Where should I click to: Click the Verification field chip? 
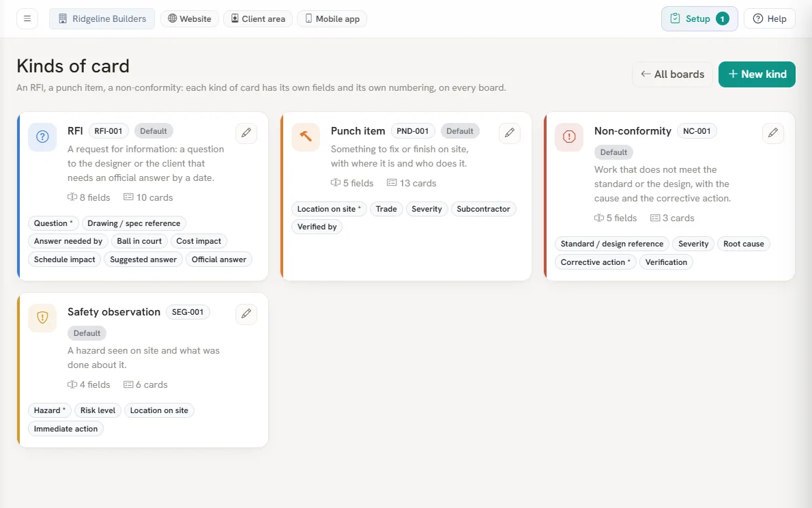pos(666,262)
